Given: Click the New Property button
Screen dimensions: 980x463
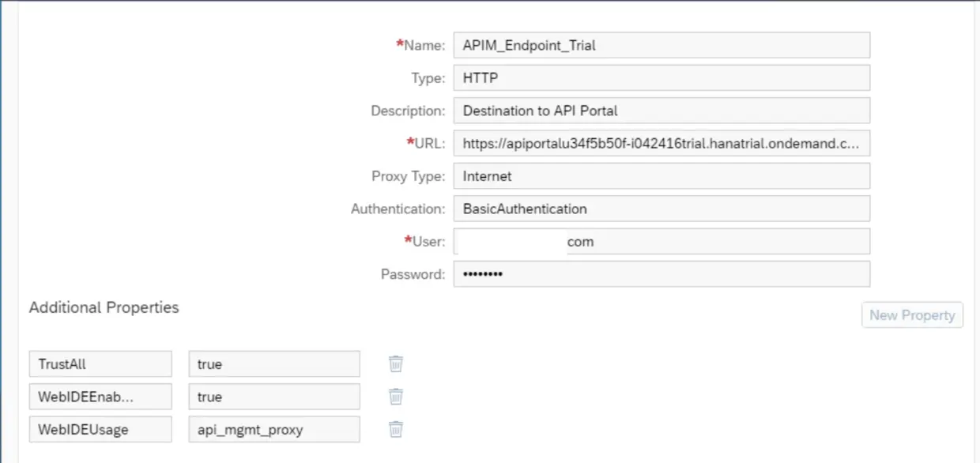Looking at the screenshot, I should tap(912, 314).
